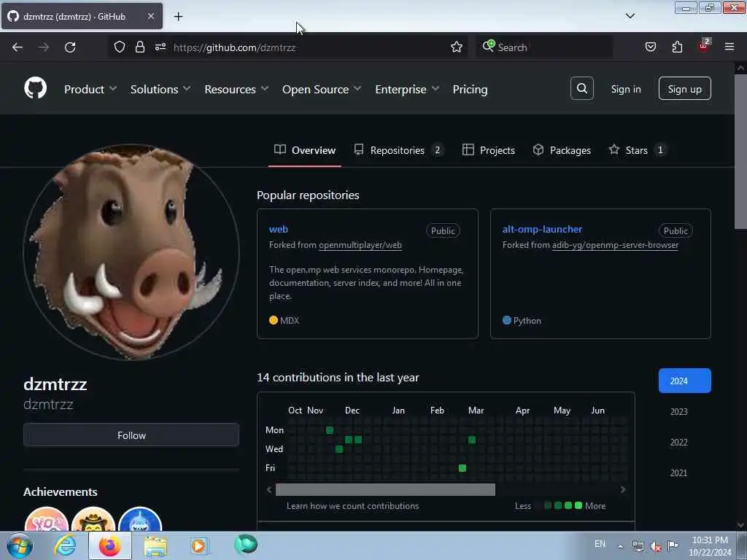Switch to the Projects tab
The width and height of the screenshot is (747, 560).
click(x=489, y=150)
